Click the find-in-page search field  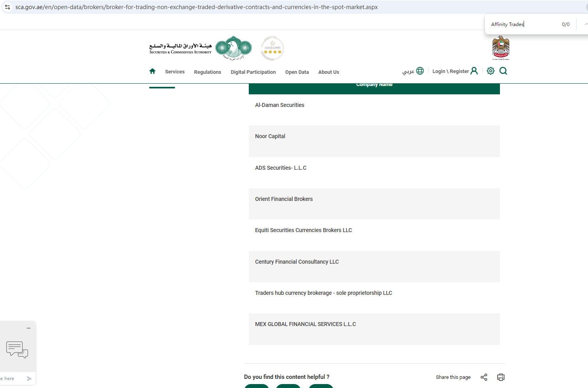[x=523, y=24]
